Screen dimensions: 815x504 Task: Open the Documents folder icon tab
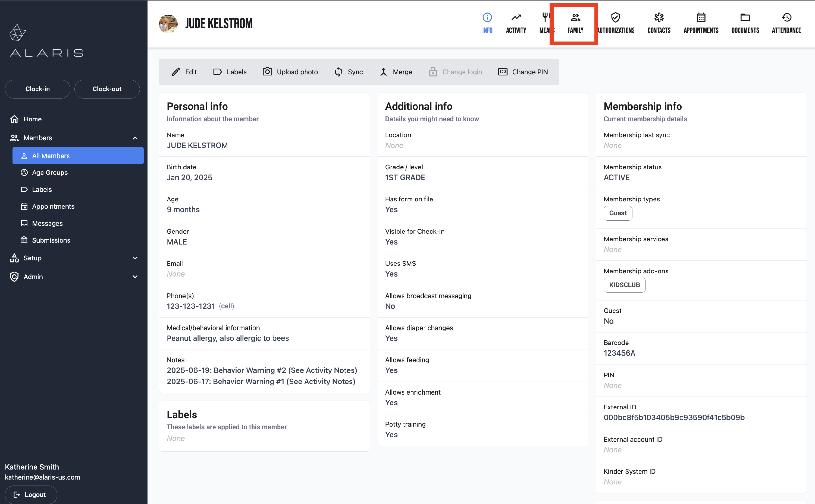pyautogui.click(x=745, y=17)
